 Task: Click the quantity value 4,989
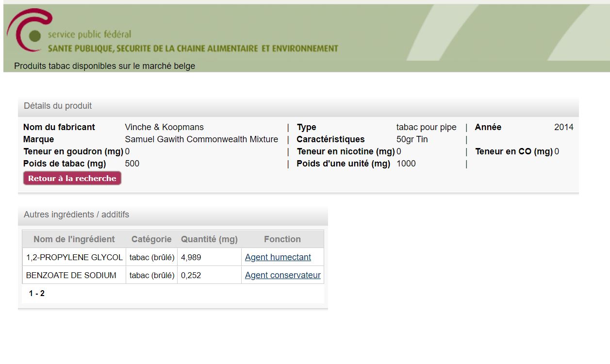[191, 257]
